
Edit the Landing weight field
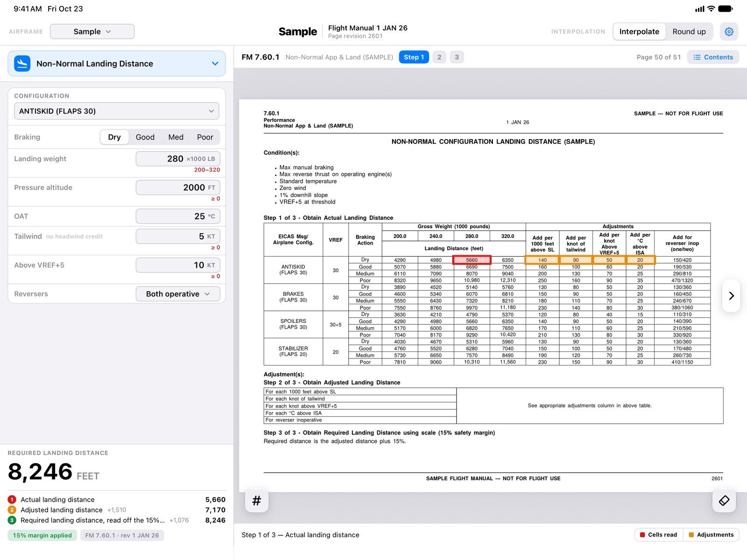(x=178, y=159)
